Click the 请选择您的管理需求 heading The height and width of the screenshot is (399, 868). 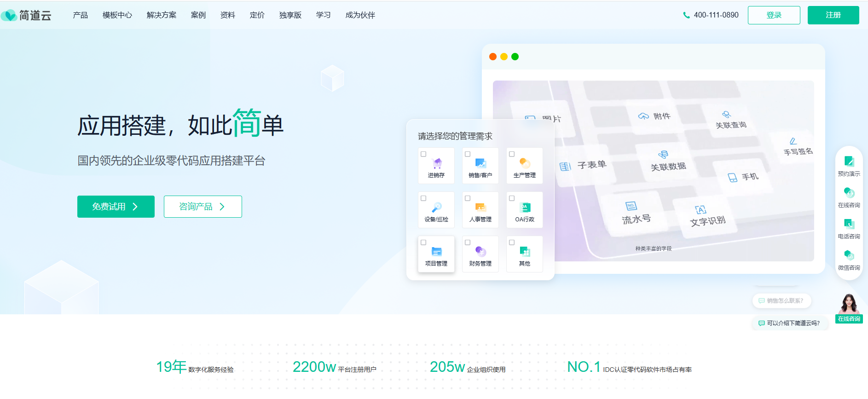(x=455, y=136)
